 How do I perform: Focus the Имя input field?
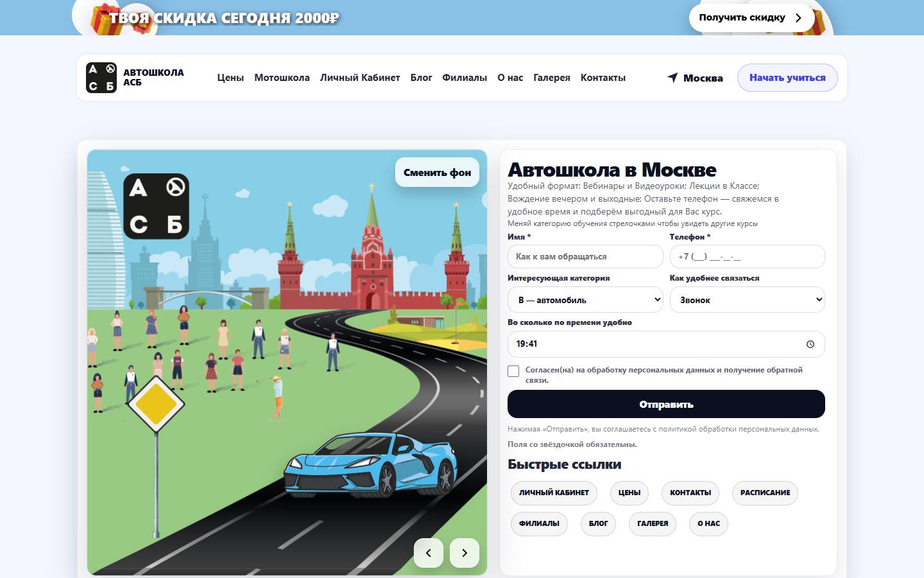pos(585,256)
